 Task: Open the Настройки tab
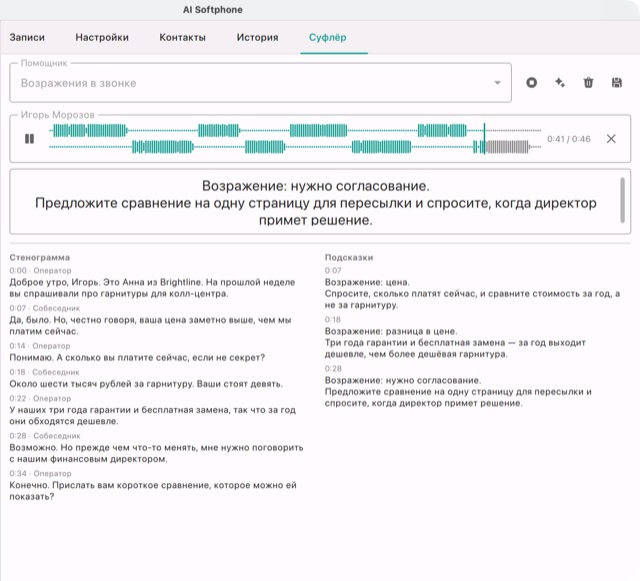click(x=102, y=38)
